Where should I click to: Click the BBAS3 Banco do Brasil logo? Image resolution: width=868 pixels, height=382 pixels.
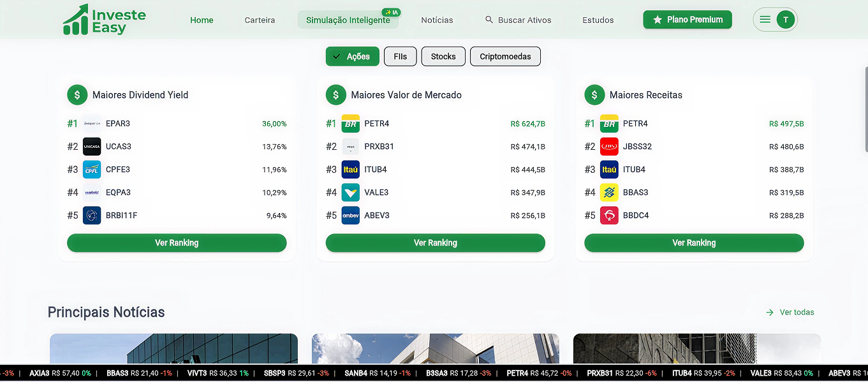(609, 193)
